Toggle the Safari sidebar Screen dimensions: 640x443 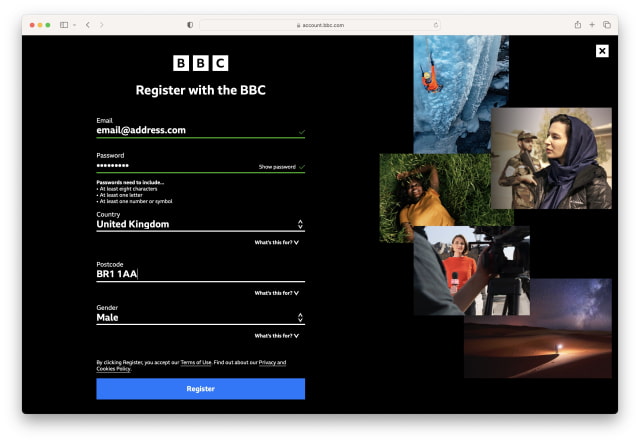click(64, 24)
